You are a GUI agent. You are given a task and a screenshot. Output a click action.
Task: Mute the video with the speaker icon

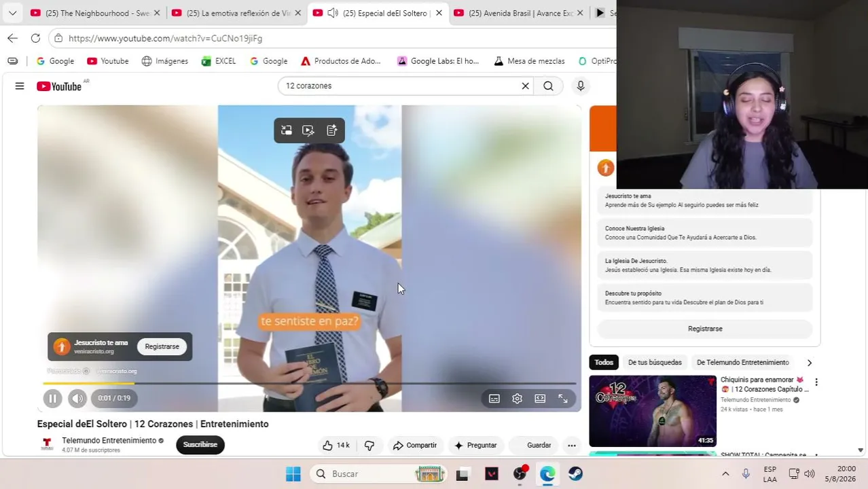pos(77,399)
